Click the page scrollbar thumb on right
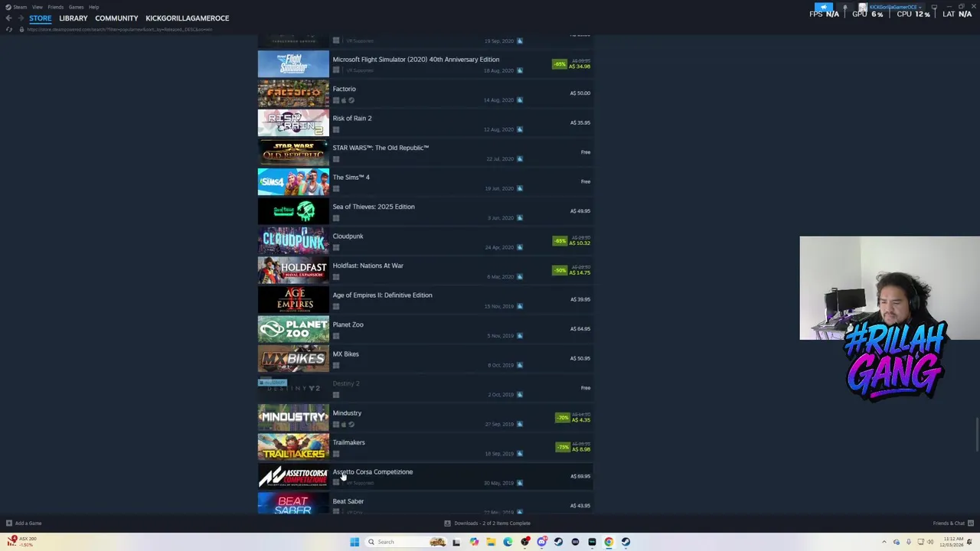The height and width of the screenshot is (551, 980). [977, 436]
